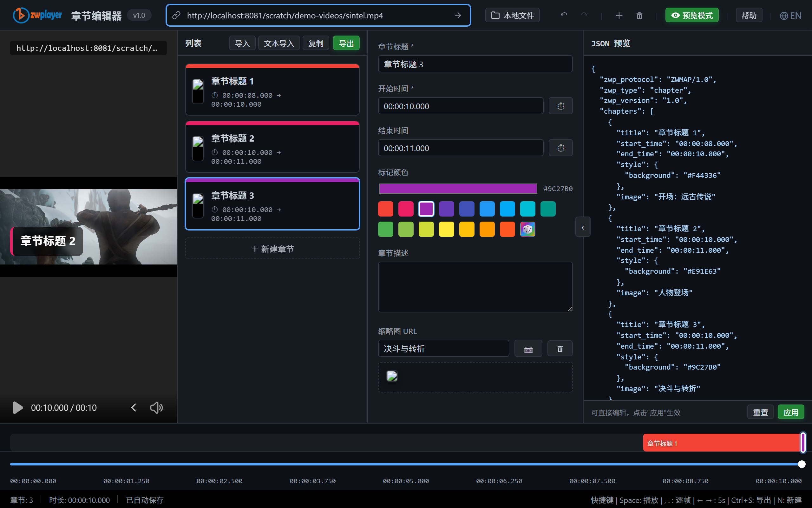This screenshot has width=812, height=508.
Task: Pick the lime color swatch
Action: [426, 230]
